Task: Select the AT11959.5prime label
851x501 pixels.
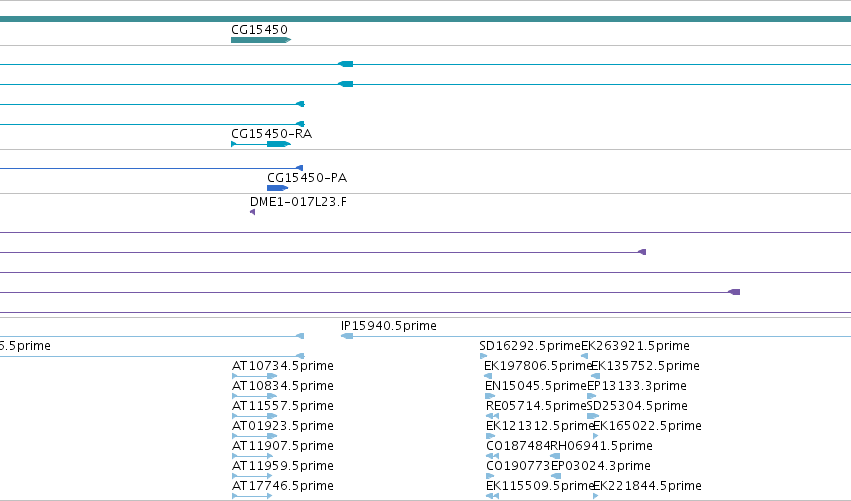Action: [283, 466]
